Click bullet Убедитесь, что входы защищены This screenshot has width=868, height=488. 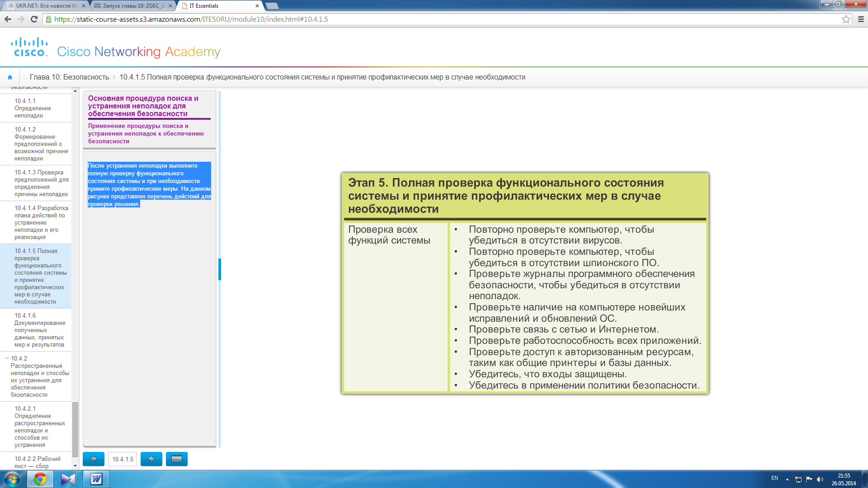547,374
